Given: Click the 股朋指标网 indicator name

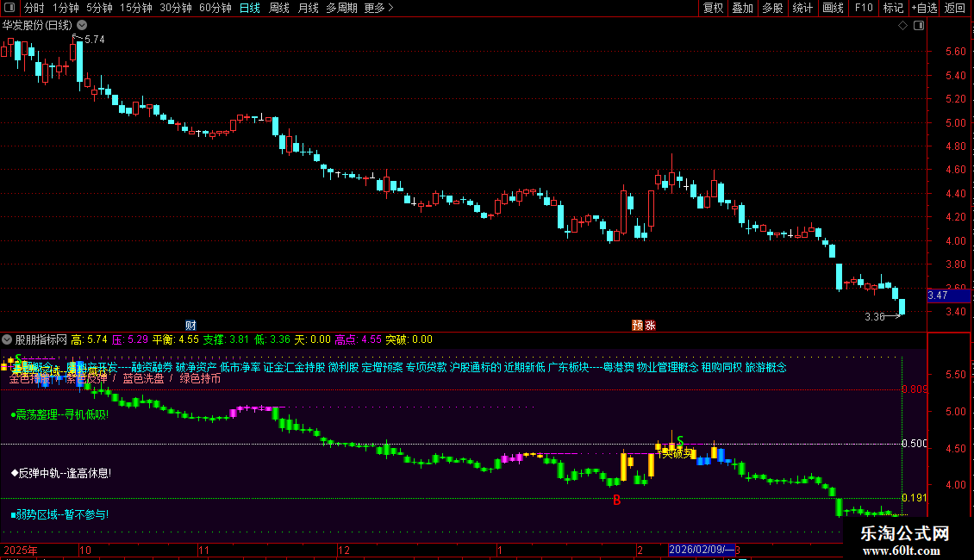Looking at the screenshot, I should coord(41,339).
